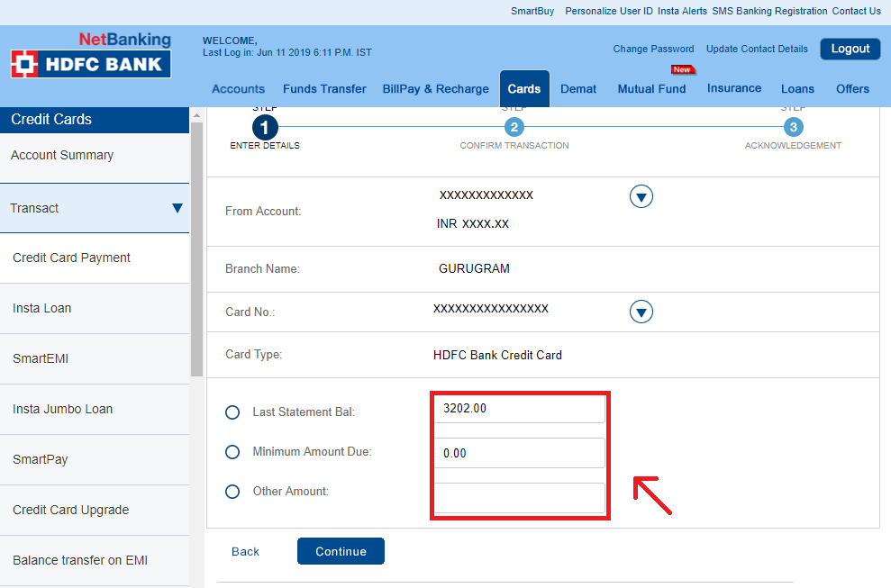
Task: Open Update Contact Details link
Action: tap(757, 49)
